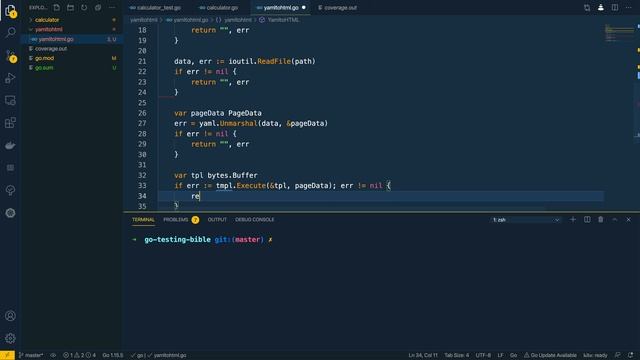Click Go Update Available notice

pos(550,355)
